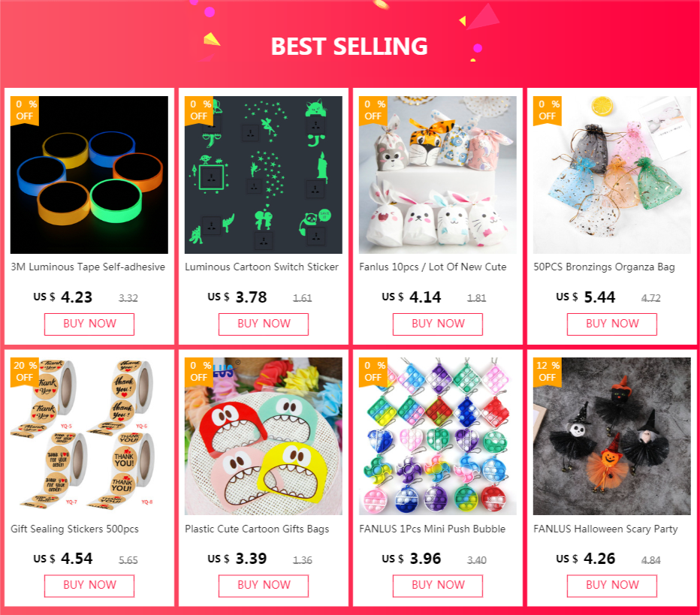View the Fanlus bunny gift bags image

pos(437,175)
